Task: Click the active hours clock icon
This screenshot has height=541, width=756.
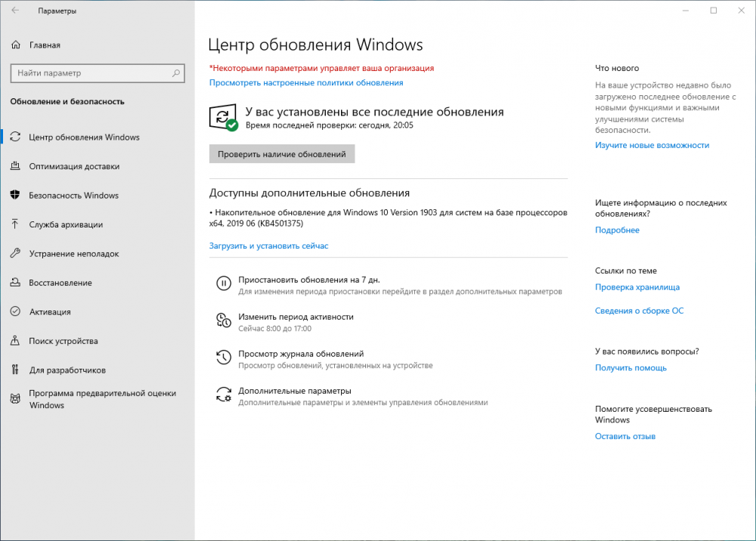Action: 223,320
